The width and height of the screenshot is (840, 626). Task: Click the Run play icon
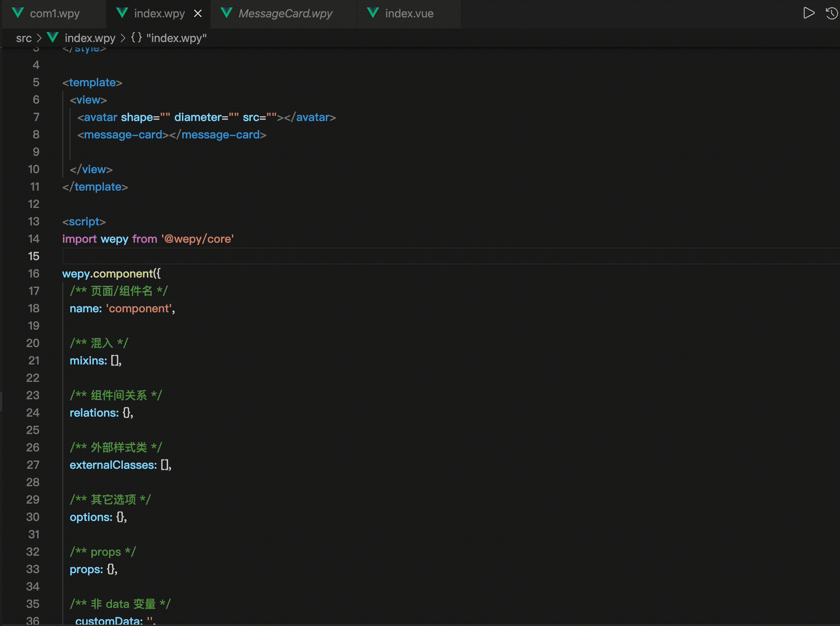point(808,13)
